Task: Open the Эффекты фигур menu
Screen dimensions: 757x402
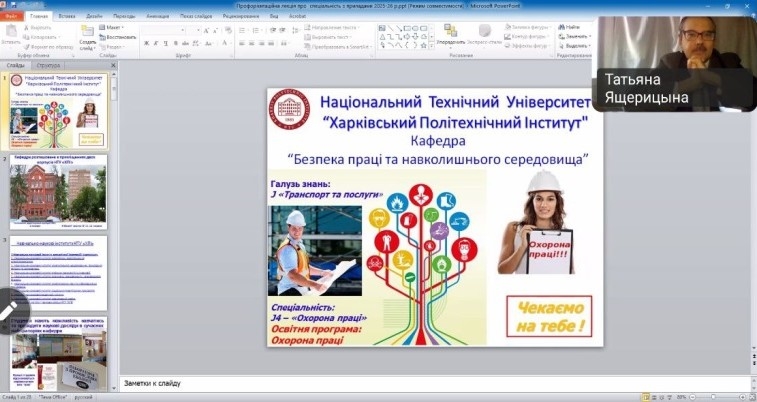Action: (x=528, y=46)
